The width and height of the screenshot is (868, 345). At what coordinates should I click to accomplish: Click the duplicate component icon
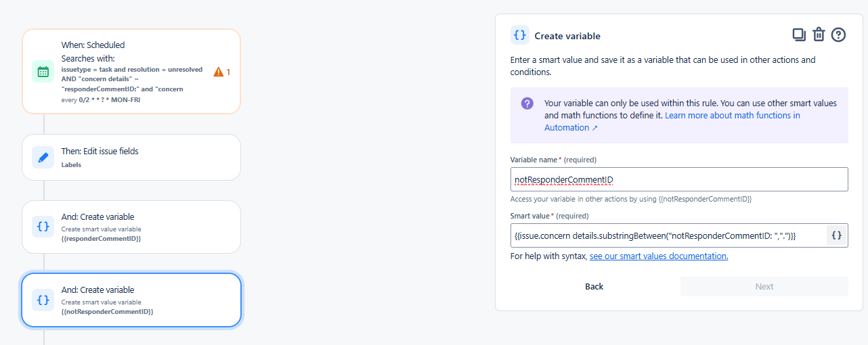tap(799, 34)
